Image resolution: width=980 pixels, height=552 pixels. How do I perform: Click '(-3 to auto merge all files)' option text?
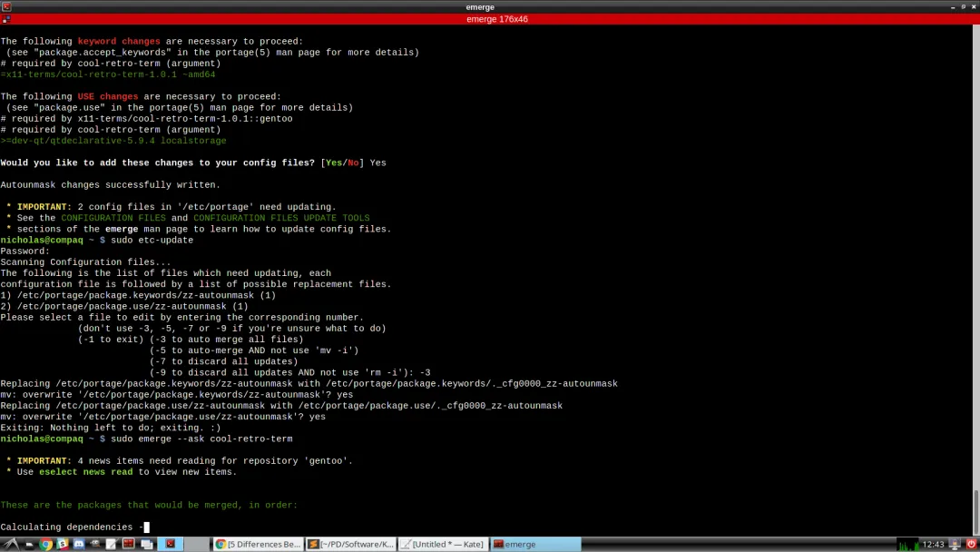[226, 340]
